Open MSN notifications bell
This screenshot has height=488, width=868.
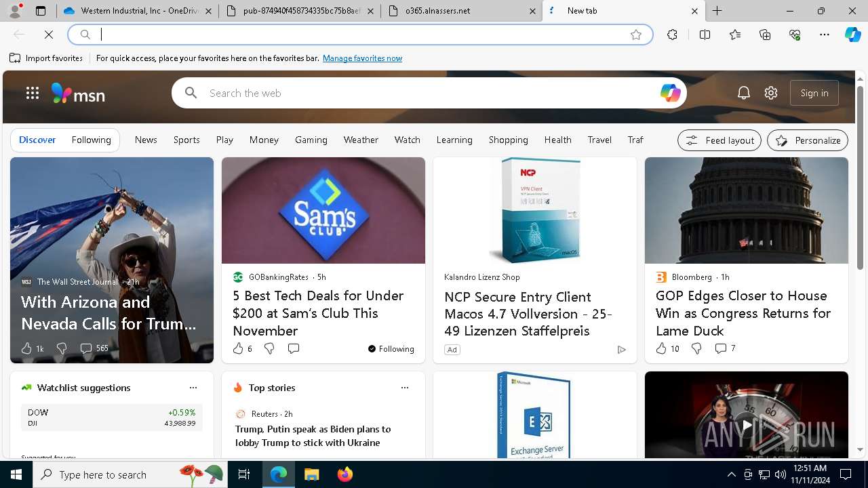coord(744,93)
